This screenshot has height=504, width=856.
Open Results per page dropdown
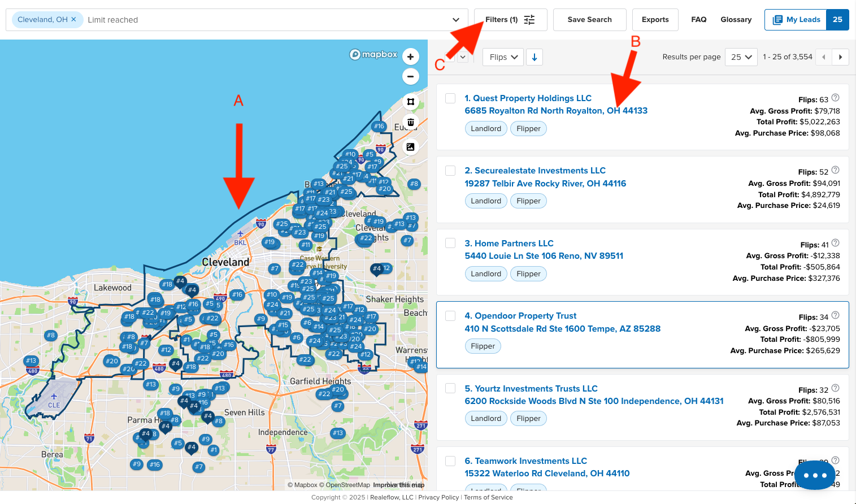click(741, 57)
